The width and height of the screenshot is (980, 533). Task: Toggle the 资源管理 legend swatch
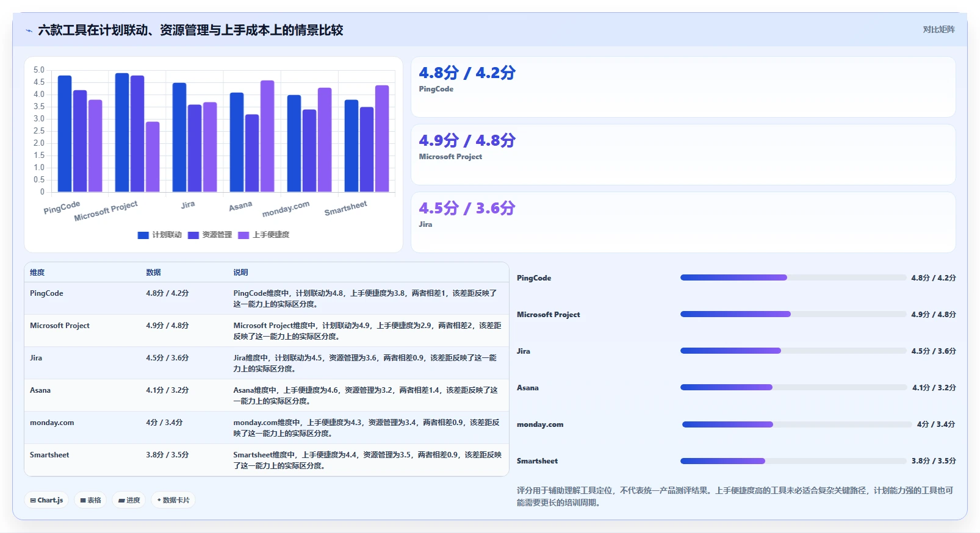click(193, 235)
